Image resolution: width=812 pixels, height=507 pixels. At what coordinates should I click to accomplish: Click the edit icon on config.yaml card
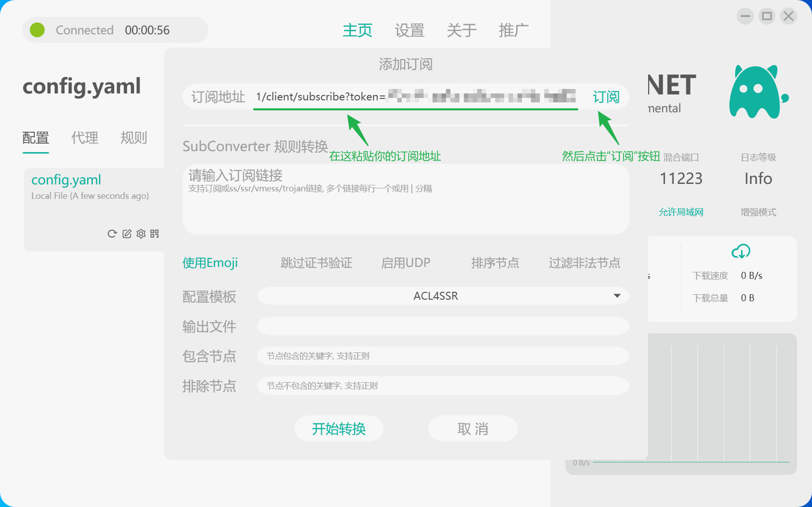click(x=127, y=234)
